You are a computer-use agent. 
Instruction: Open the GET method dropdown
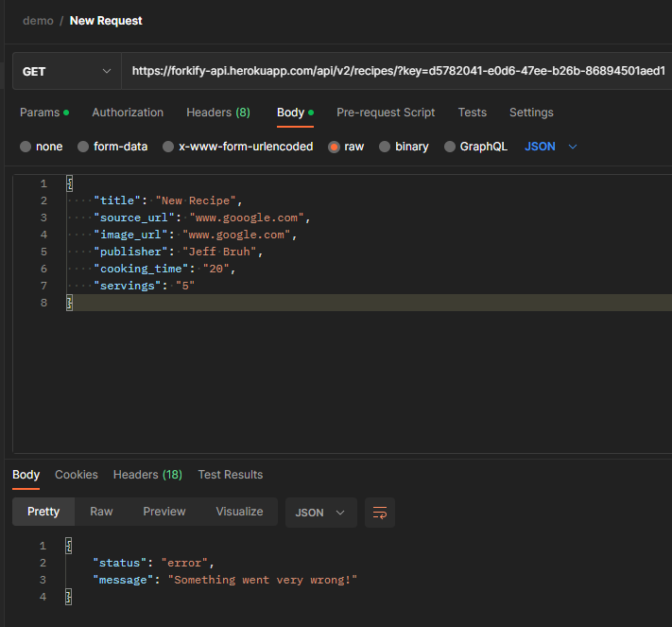(x=67, y=71)
